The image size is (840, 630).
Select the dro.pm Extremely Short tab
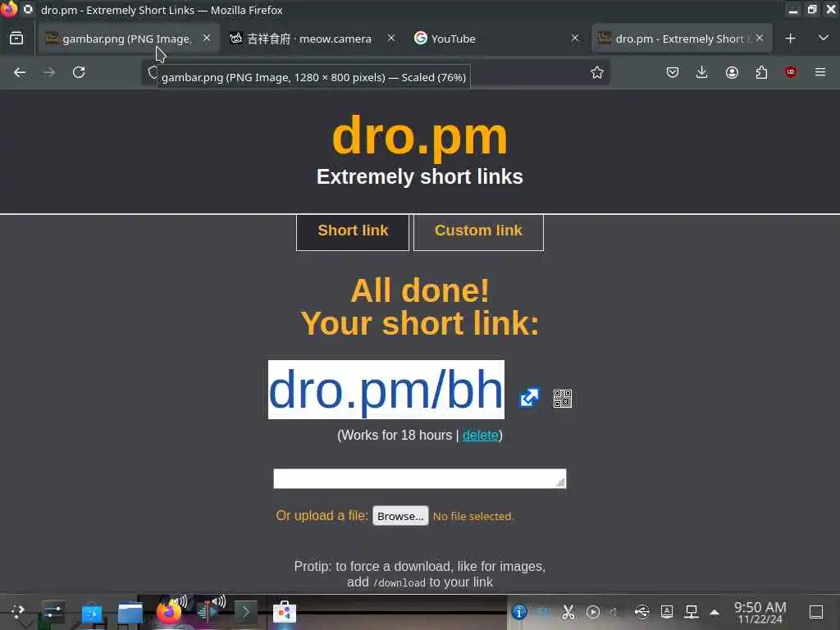[x=682, y=39]
